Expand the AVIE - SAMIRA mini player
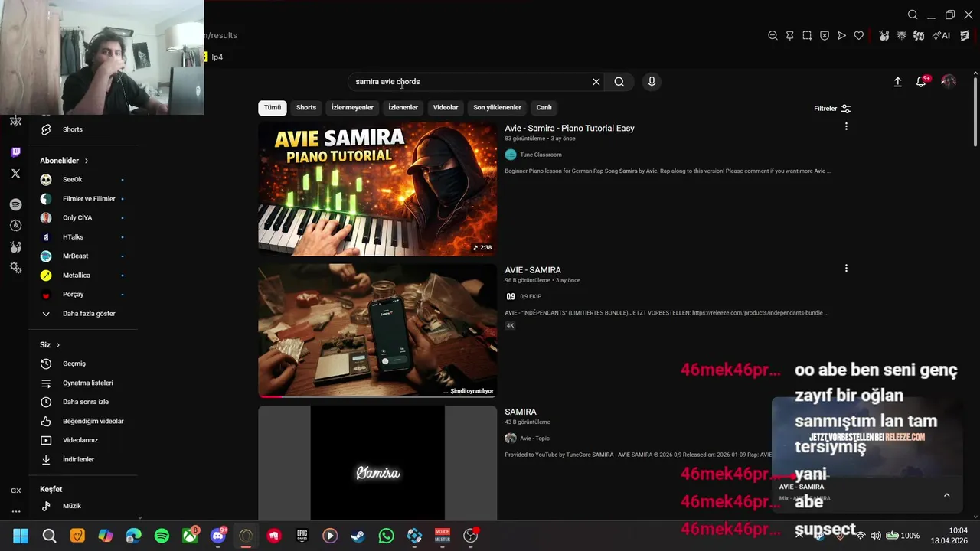The image size is (980, 551). coord(946,495)
